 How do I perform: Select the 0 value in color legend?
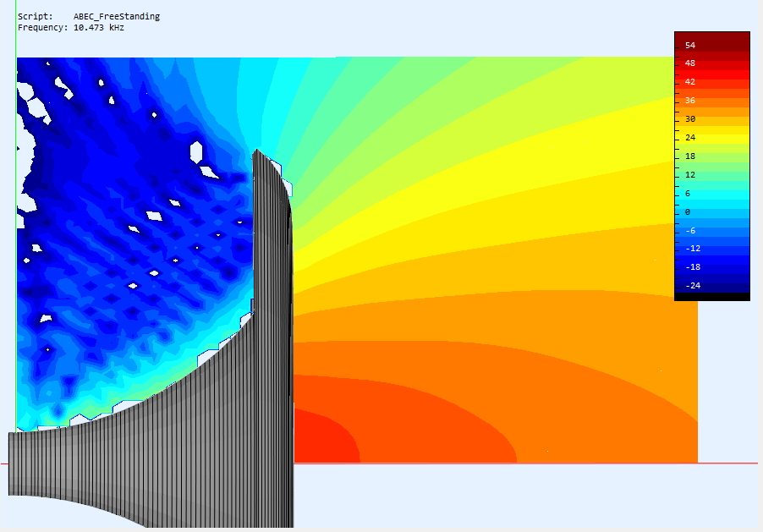688,211
